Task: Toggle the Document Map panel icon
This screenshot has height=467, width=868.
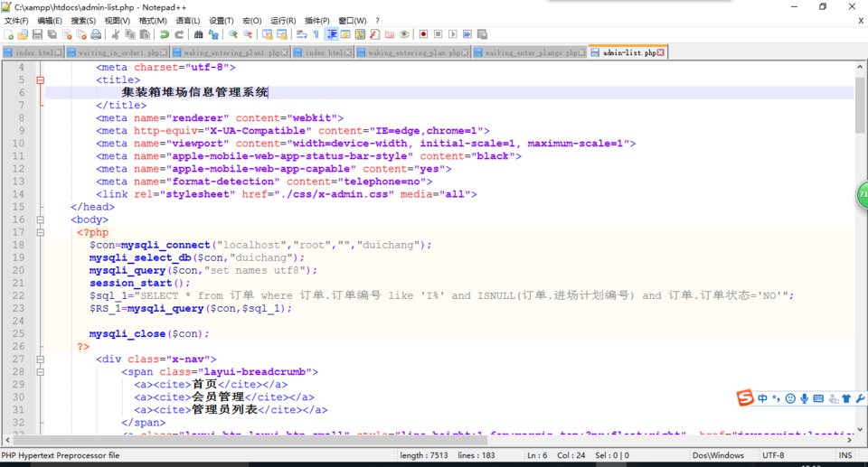Action: 361,34
